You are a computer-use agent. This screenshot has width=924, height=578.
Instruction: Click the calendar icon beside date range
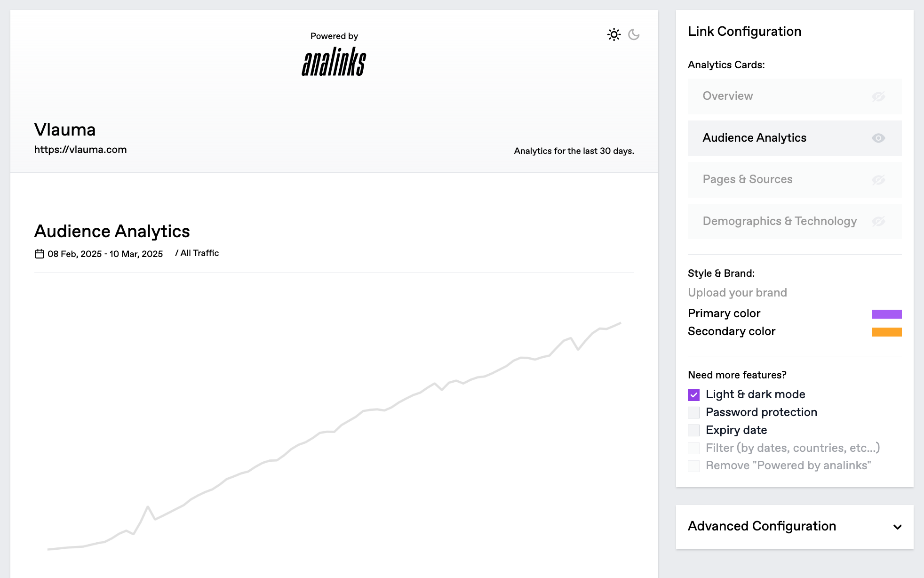40,254
